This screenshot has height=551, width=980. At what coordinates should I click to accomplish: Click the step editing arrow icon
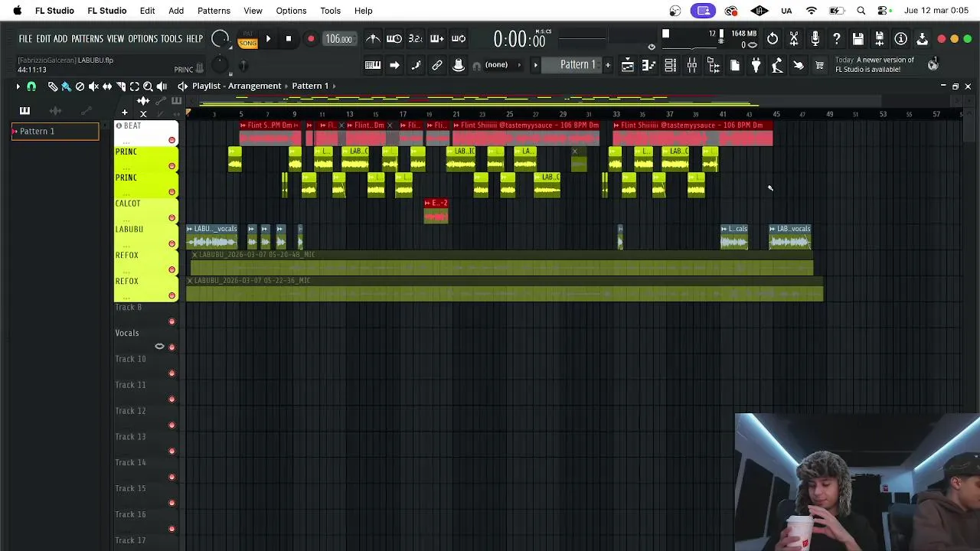click(394, 66)
